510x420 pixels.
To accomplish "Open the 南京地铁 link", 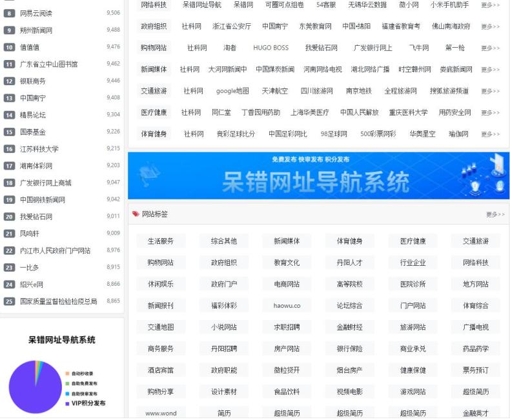I will coord(359,91).
